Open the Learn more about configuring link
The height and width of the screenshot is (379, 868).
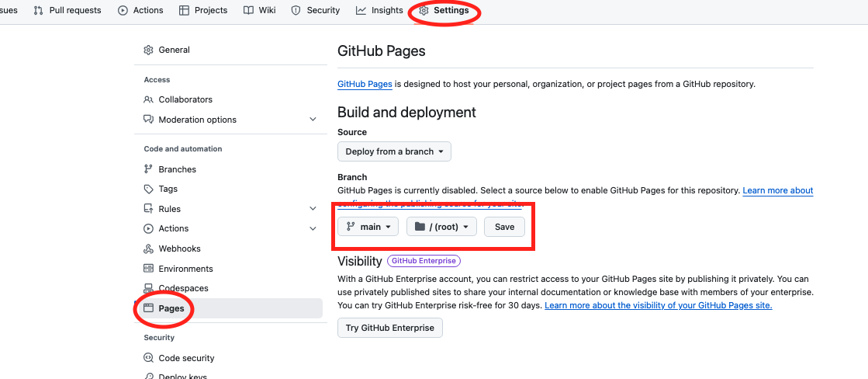[x=778, y=190]
